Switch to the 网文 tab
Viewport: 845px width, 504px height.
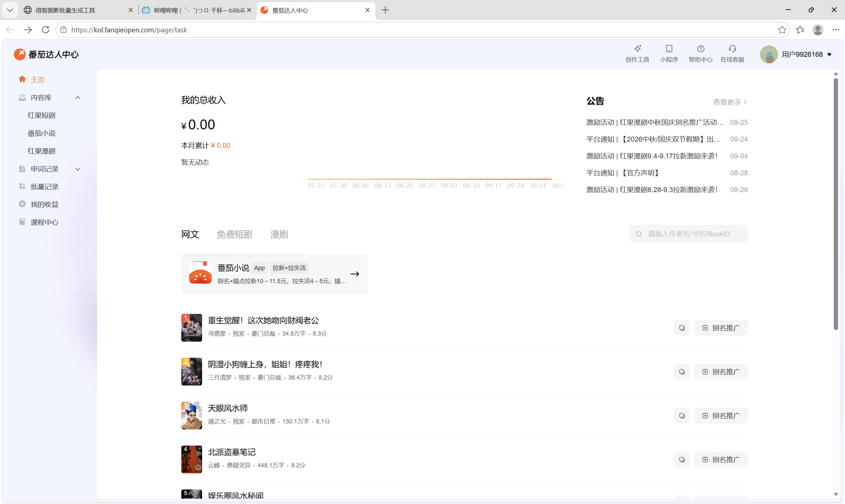[x=190, y=234]
